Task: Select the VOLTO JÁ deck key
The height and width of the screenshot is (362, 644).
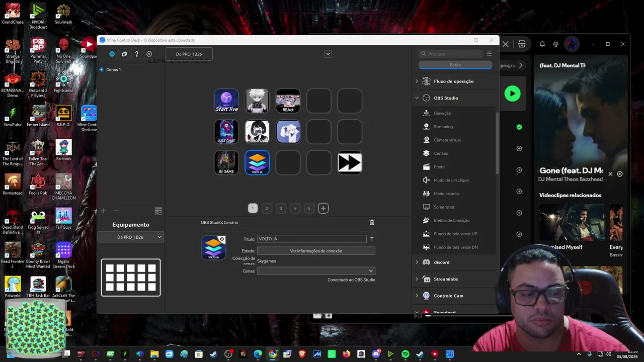Action: click(257, 162)
